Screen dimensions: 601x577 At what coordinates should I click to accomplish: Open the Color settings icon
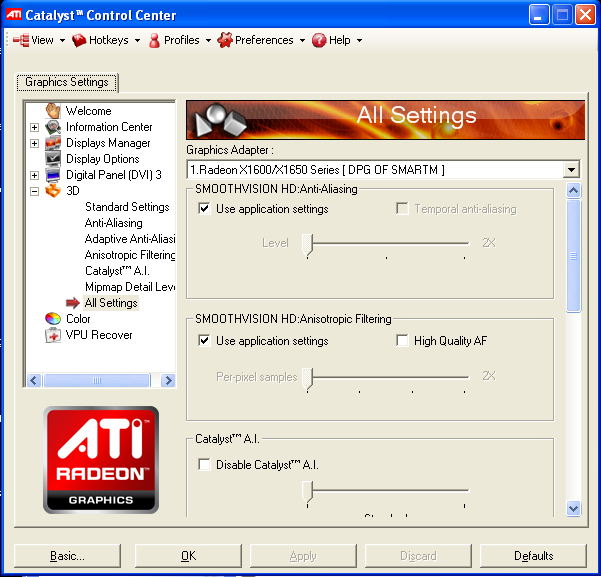click(x=53, y=319)
